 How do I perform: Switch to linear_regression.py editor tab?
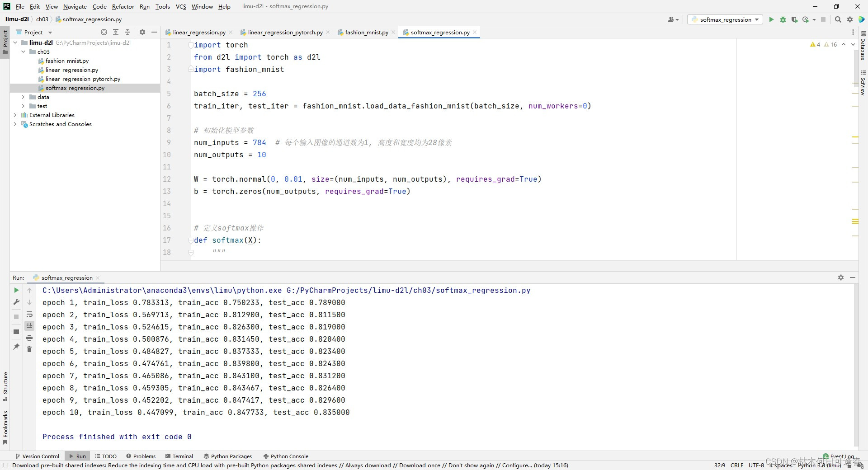199,32
